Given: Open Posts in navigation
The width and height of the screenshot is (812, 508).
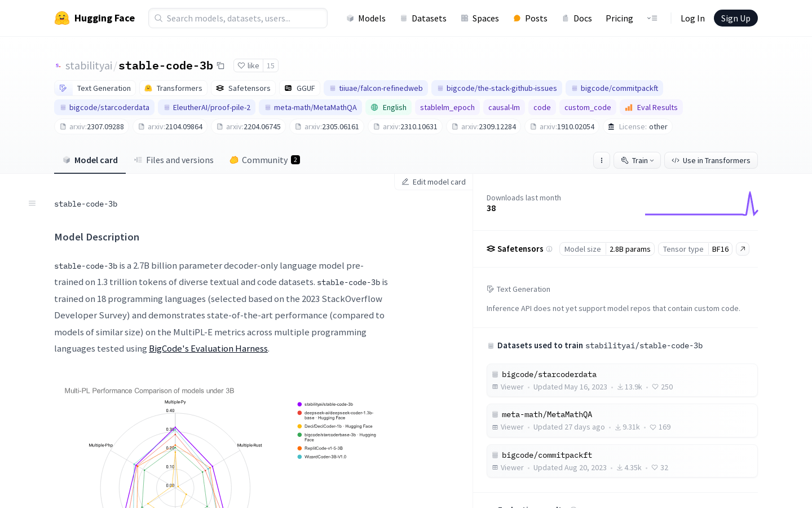Looking at the screenshot, I should pos(530,18).
